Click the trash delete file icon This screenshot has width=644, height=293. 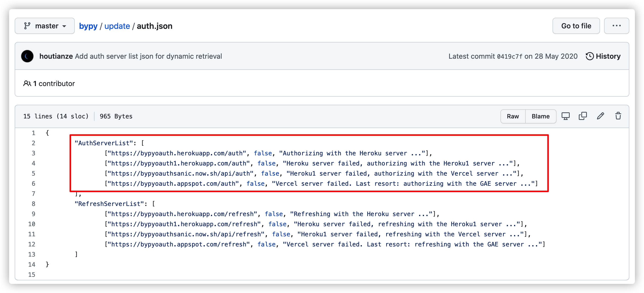(x=618, y=116)
